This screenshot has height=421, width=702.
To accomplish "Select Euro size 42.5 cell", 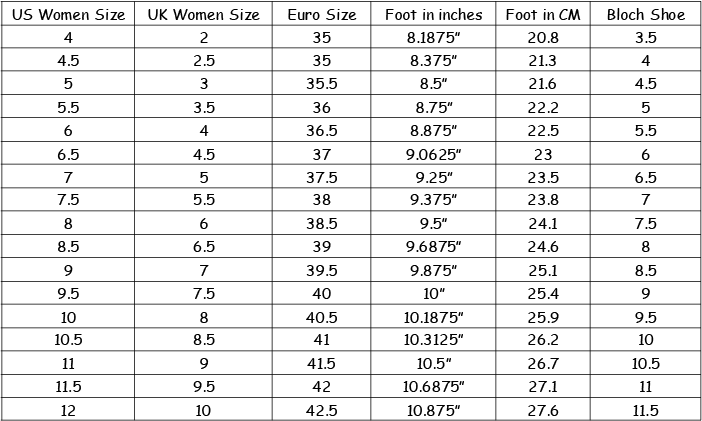I will click(321, 410).
